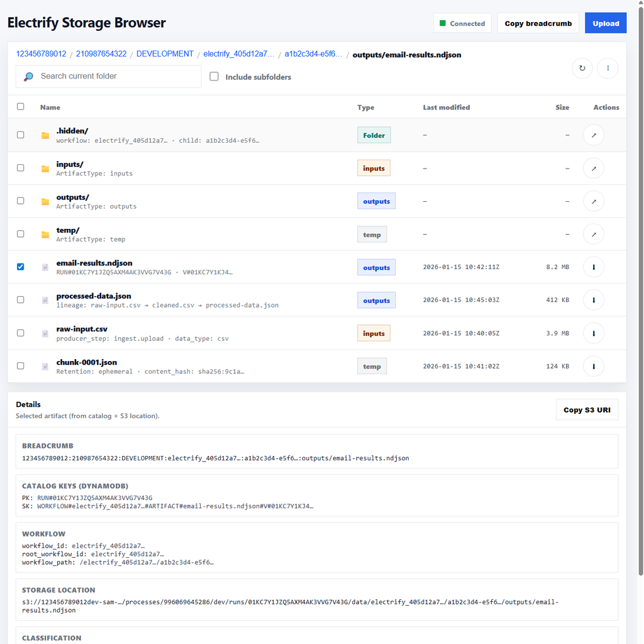Check the raw-input.csv row checkbox
This screenshot has height=644, width=644.
[x=21, y=333]
